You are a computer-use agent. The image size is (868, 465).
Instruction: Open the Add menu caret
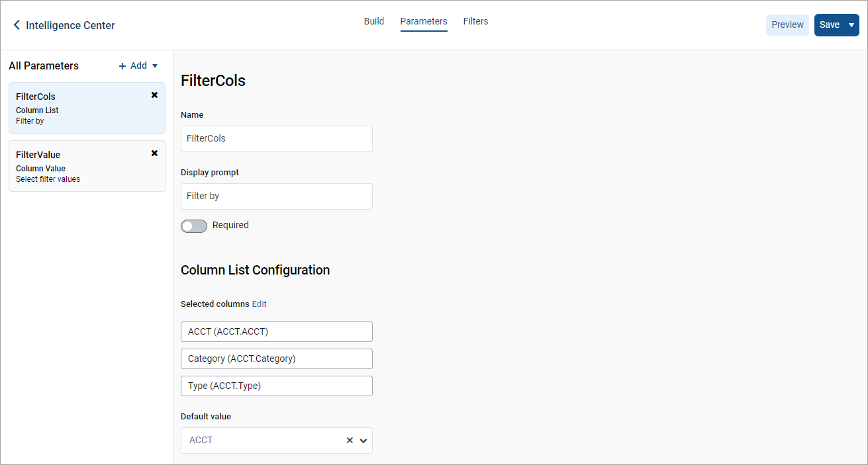click(x=155, y=66)
